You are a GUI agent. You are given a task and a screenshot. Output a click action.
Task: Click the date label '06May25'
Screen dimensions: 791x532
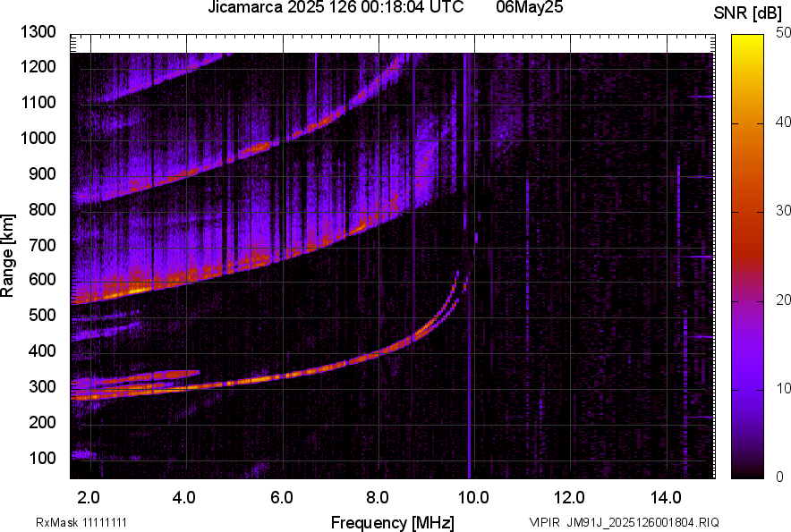pyautogui.click(x=529, y=6)
